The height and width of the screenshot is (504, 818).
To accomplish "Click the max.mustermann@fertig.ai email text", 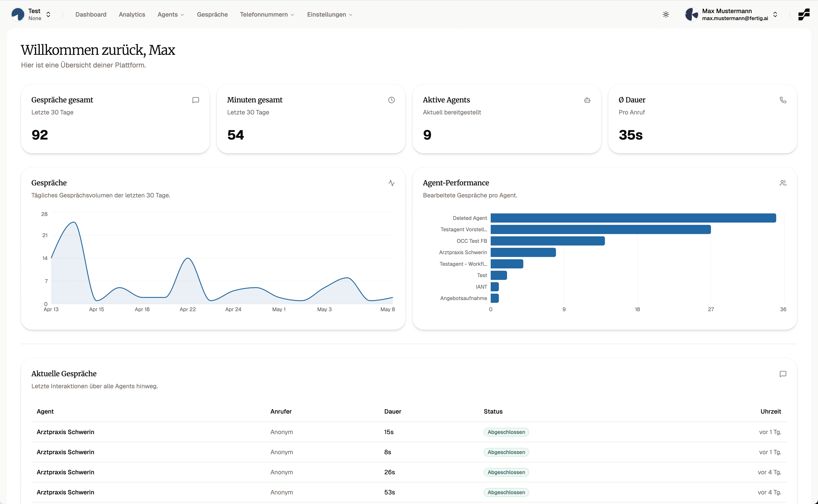I will (x=735, y=18).
